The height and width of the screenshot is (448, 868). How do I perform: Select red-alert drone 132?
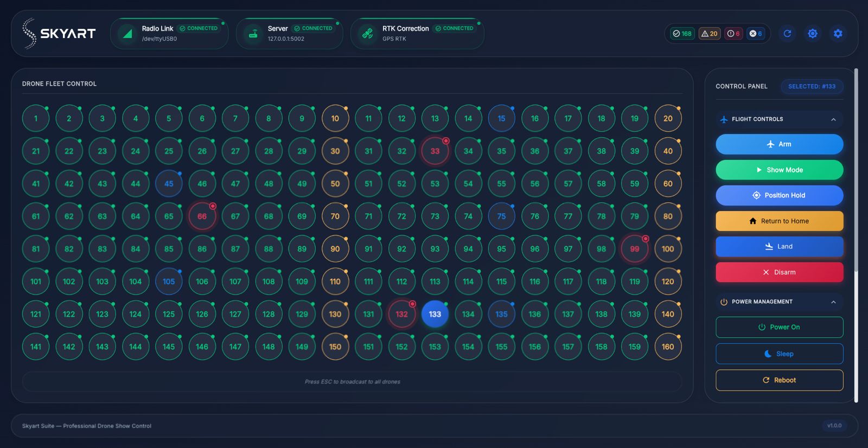[x=401, y=313]
